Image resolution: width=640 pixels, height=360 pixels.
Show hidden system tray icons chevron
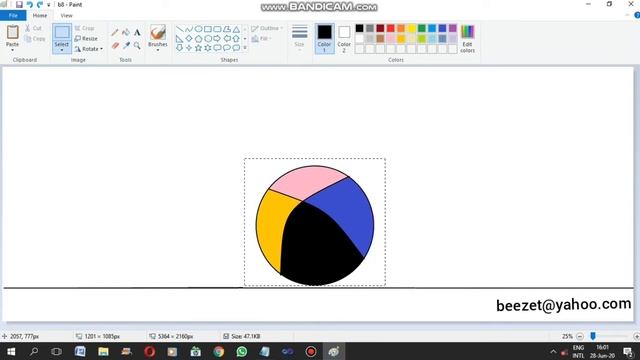coord(553,351)
